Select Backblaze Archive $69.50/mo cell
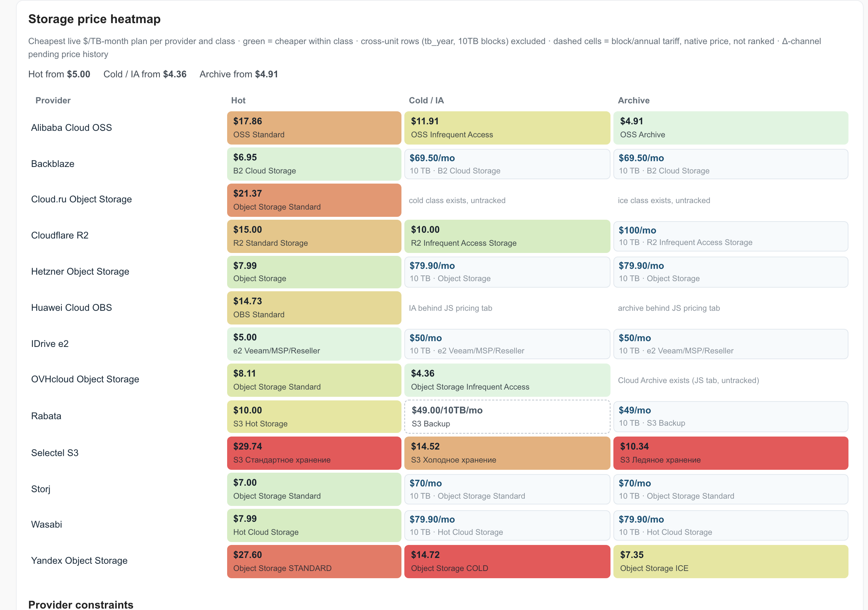 pos(731,164)
